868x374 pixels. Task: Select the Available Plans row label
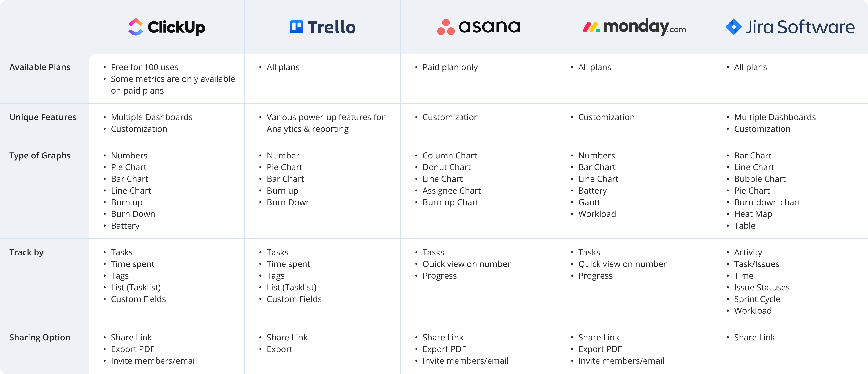pos(40,67)
